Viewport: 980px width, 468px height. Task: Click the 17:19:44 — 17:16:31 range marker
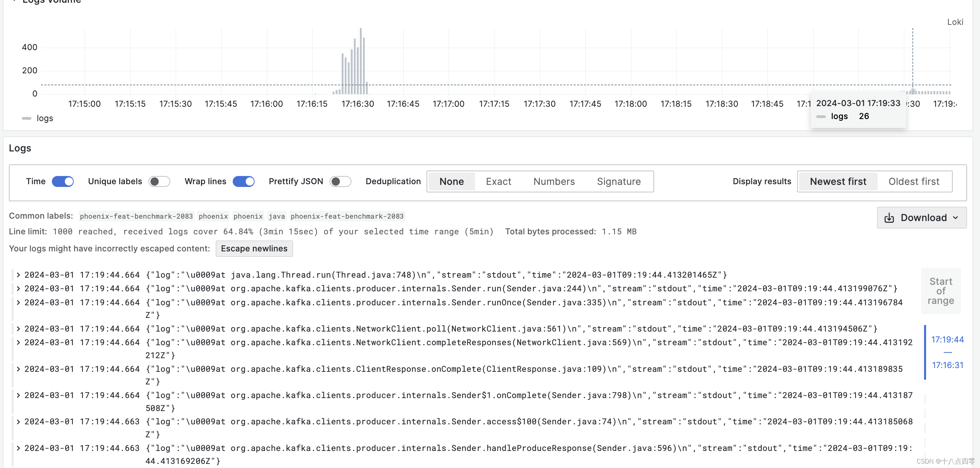point(947,352)
